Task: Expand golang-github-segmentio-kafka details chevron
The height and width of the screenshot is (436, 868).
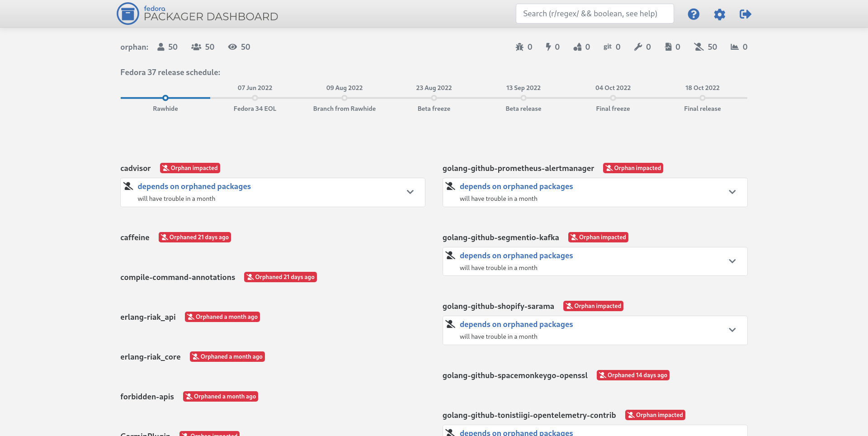Action: tap(732, 261)
